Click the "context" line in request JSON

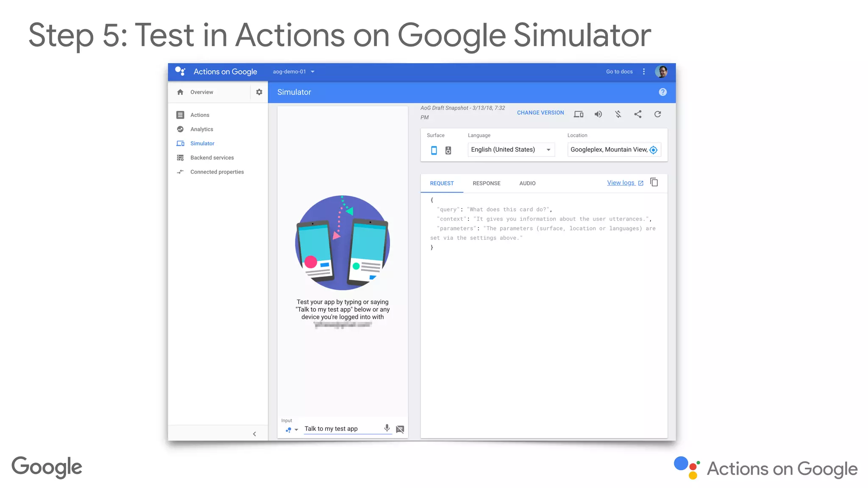point(544,219)
